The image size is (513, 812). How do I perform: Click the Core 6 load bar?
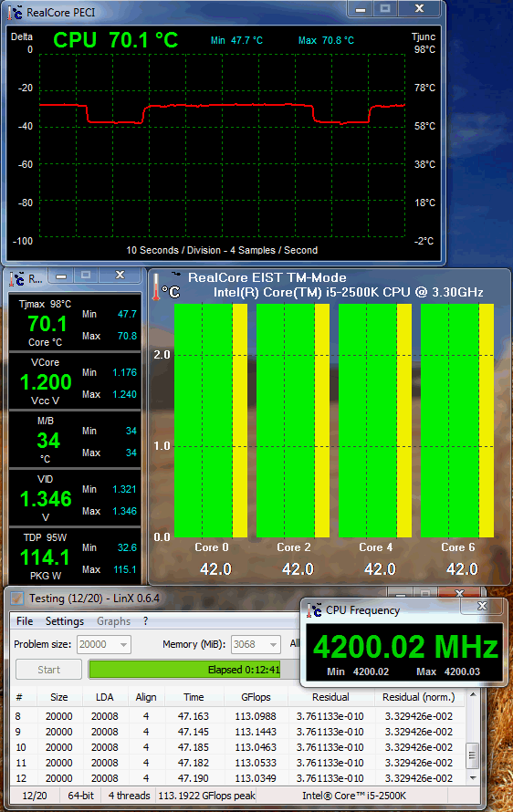[x=457, y=421]
